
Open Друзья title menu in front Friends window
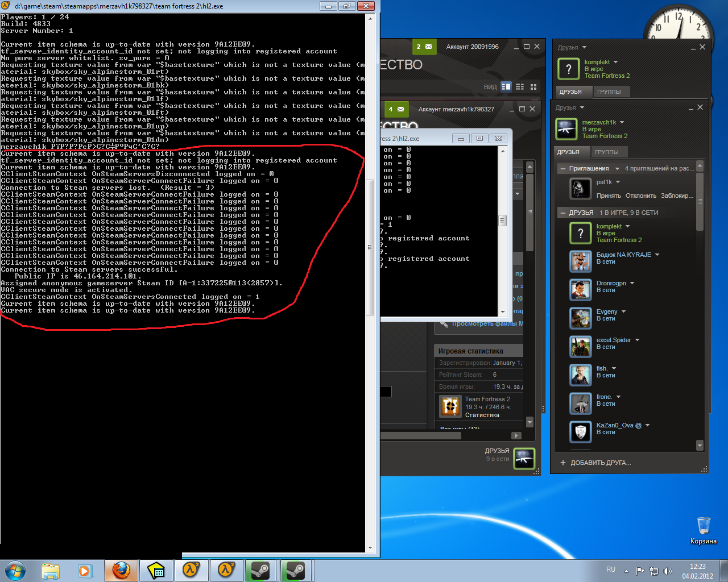click(569, 107)
